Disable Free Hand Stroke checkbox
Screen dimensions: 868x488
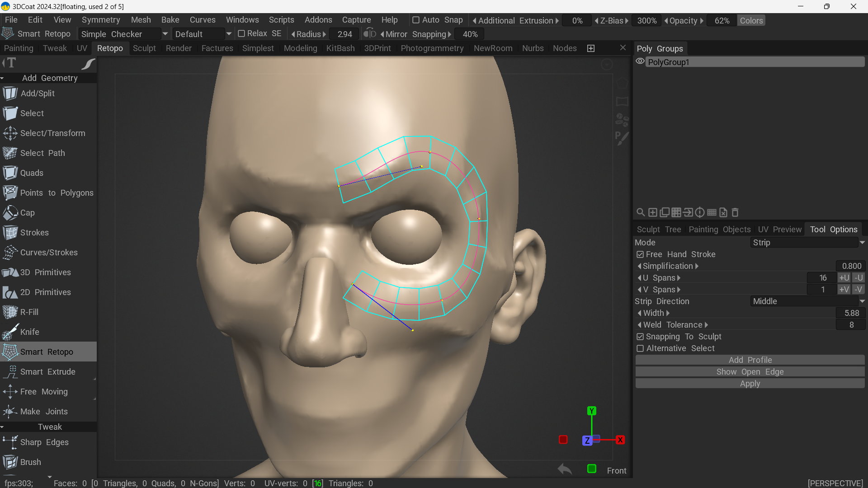[x=640, y=254]
